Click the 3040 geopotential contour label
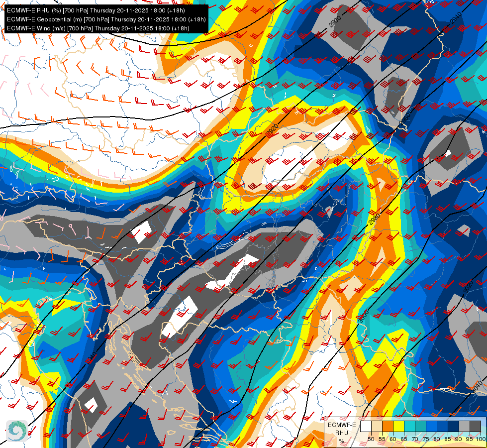The image size is (487, 448). pos(477,386)
